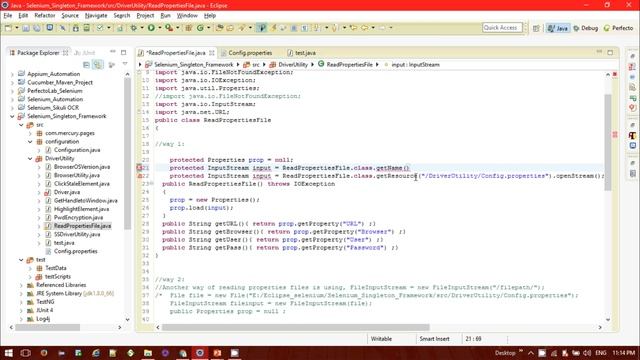Viewport: 640px width, 360px height.
Task: Collapse the test source folder
Action: point(21,260)
